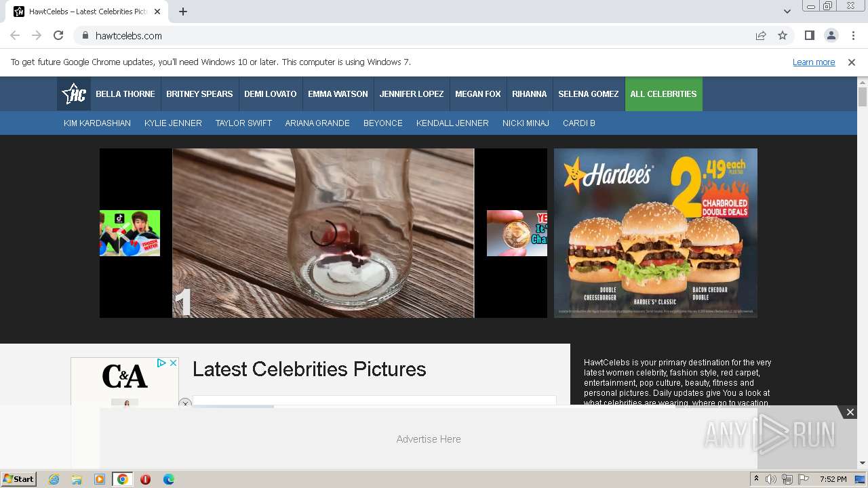This screenshot has width=868, height=488.
Task: Open the Hardee's burger advertisement
Action: [x=656, y=233]
